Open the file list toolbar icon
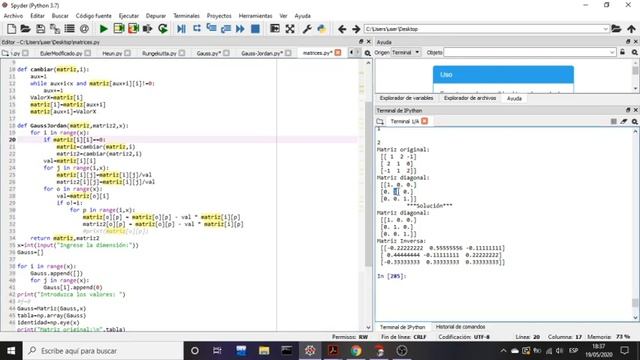The image size is (640, 360). [69, 29]
